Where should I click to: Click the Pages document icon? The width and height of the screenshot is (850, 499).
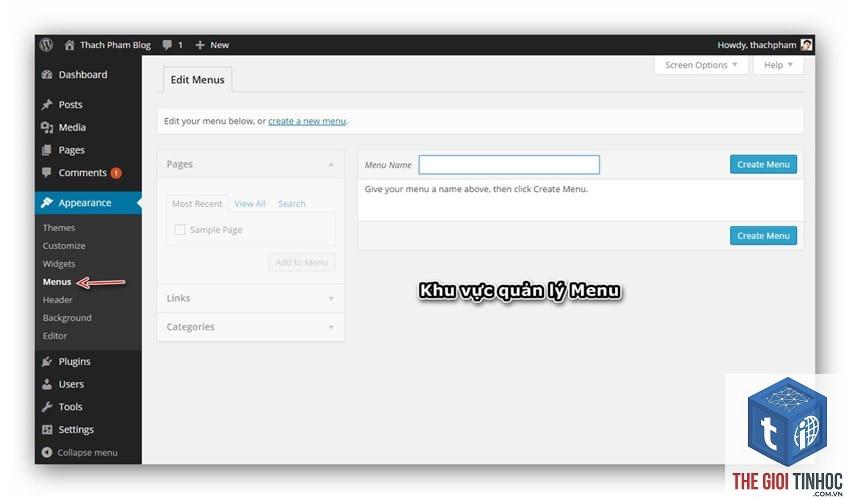coord(47,150)
